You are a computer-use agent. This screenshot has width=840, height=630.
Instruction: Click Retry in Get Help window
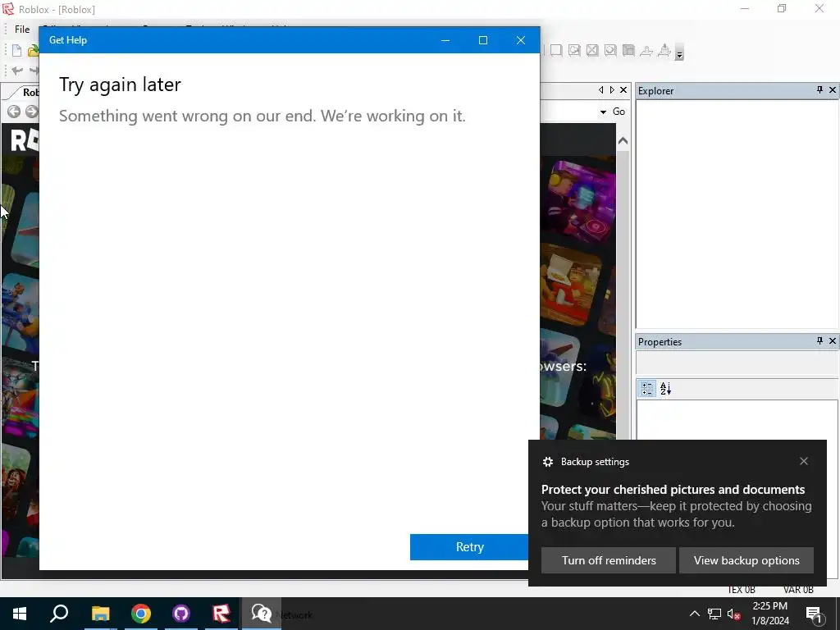[470, 547]
